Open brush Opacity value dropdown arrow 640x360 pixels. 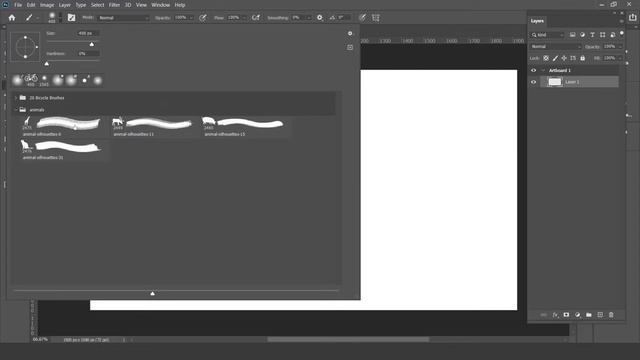point(191,18)
